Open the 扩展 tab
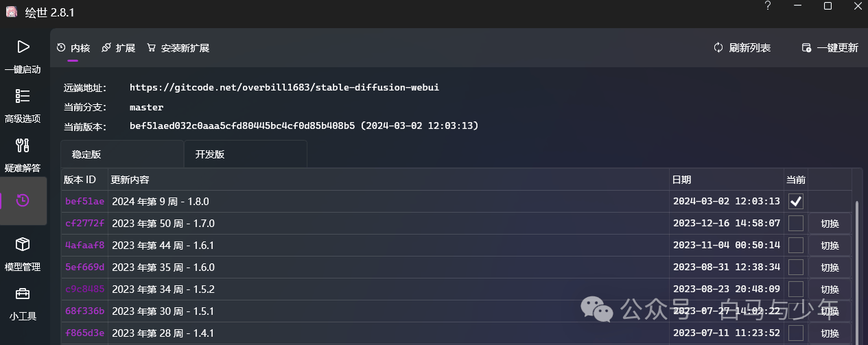 118,48
